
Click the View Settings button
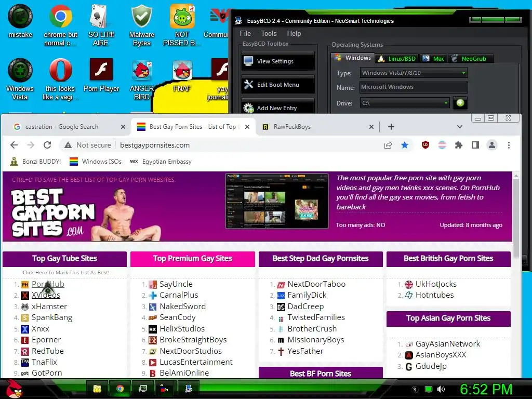point(277,61)
